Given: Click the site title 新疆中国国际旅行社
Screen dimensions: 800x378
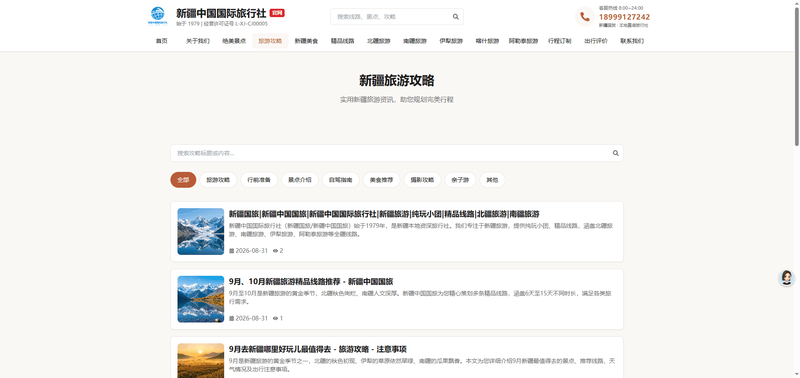Looking at the screenshot, I should 221,13.
